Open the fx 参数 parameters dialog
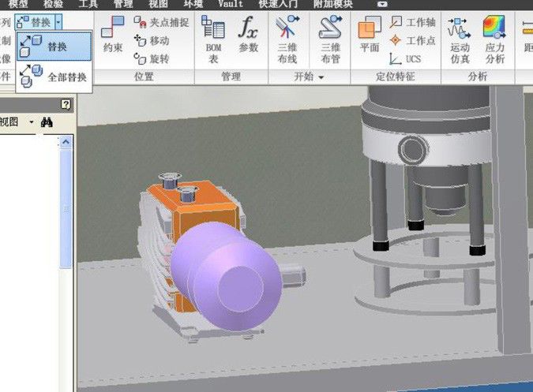533x392 pixels. (x=249, y=34)
